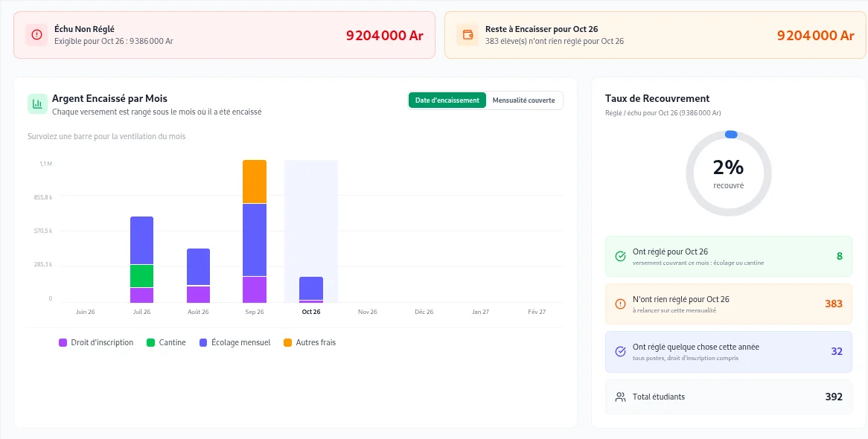Screen dimensions: 868x439
Task: Click the green check icon beside Ont réglé pour Oct 26
Action: pyautogui.click(x=621, y=256)
